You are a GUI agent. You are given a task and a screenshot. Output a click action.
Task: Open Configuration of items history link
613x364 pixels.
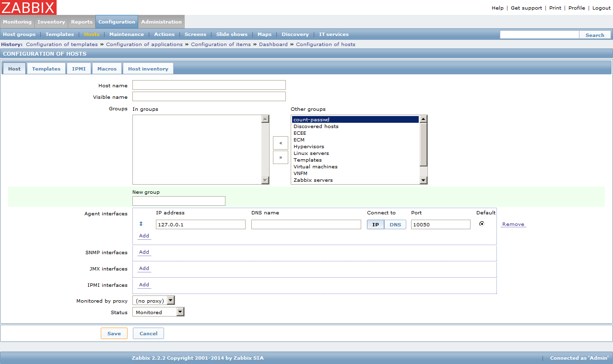click(x=221, y=44)
